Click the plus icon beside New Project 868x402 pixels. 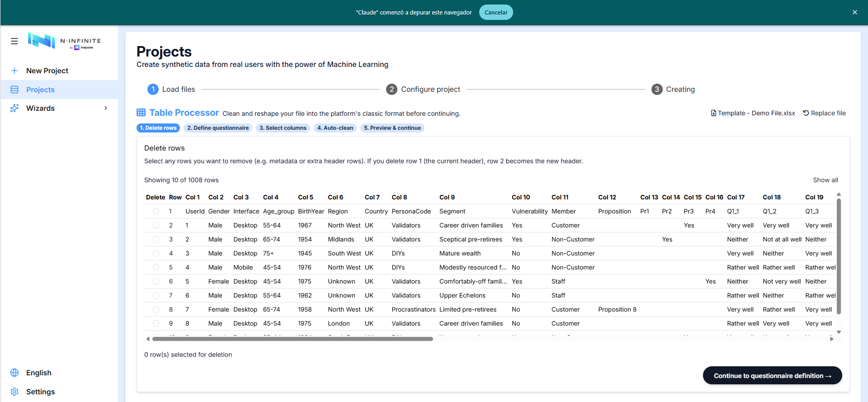[14, 71]
